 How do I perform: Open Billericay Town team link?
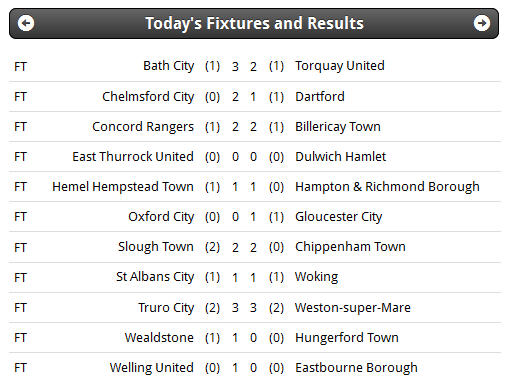[338, 127]
